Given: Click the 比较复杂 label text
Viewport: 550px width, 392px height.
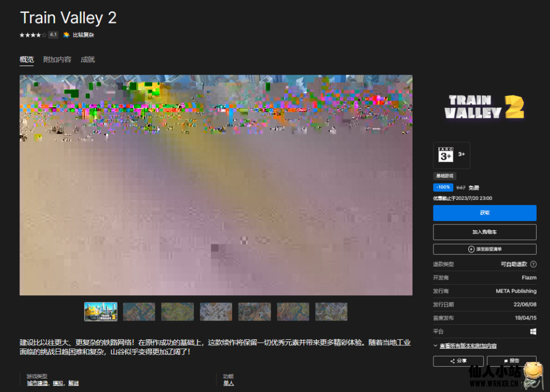Looking at the screenshot, I should tap(83, 35).
